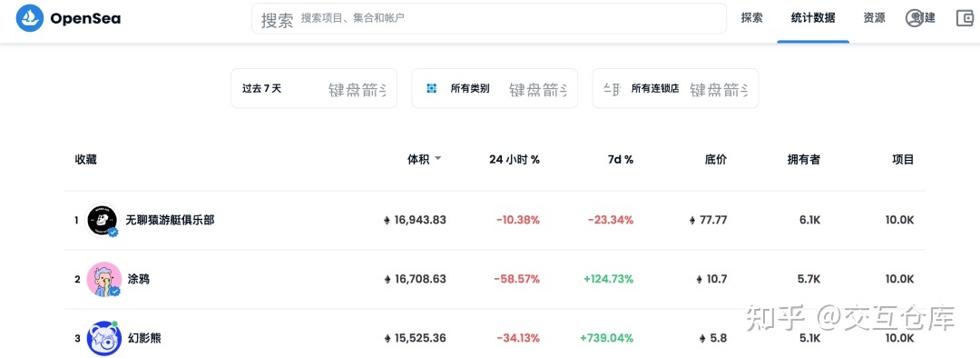Open the 资源 menu
The image size is (980, 358).
tap(874, 18)
